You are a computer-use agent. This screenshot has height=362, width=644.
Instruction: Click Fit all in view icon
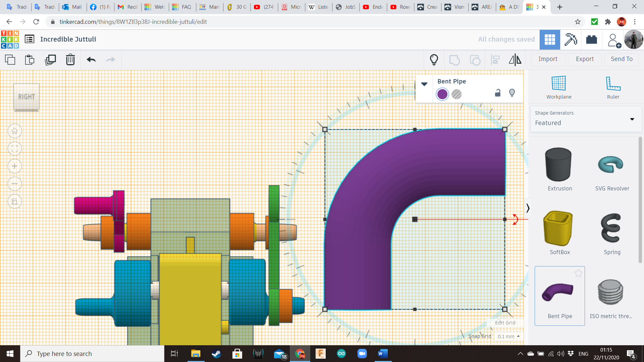[x=15, y=148]
